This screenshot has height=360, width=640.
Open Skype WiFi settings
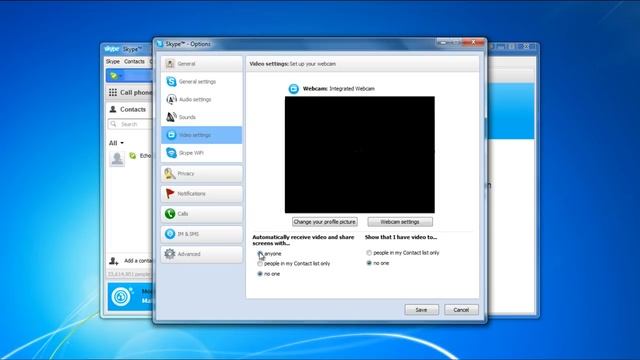coord(202,153)
